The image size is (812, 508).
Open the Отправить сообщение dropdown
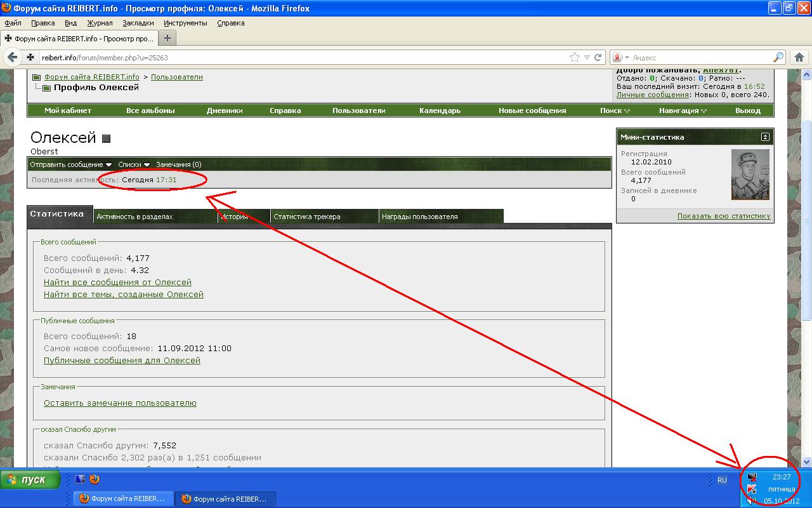70,164
